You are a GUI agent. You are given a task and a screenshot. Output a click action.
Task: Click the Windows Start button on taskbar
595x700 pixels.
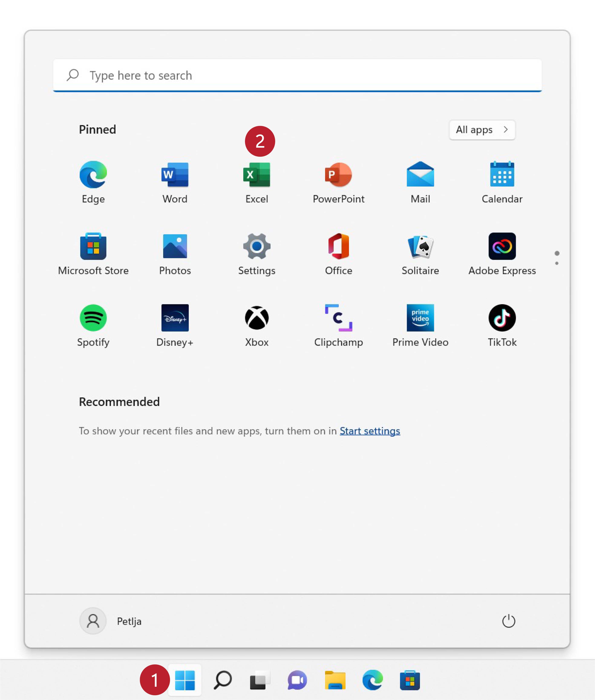click(x=184, y=680)
